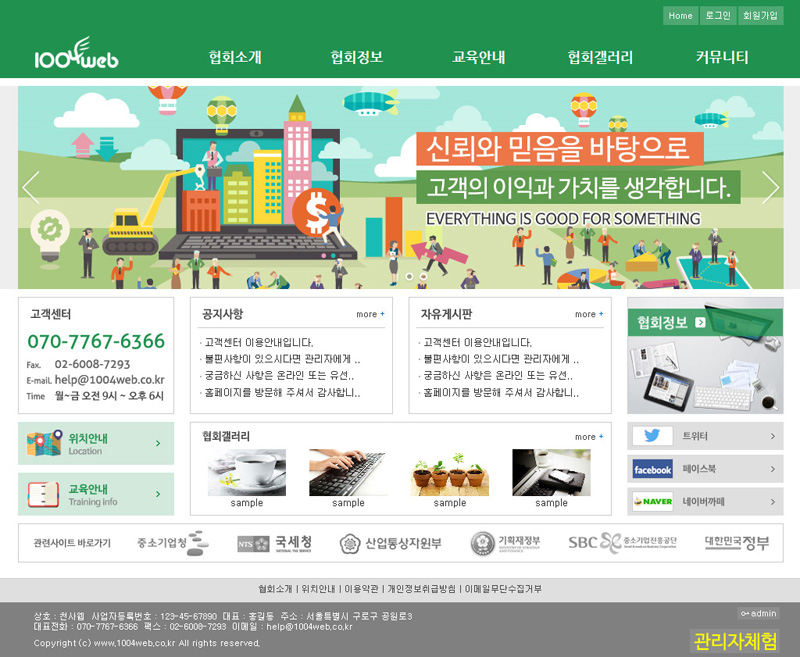
Task: Click the 로그인 button
Action: pos(717,16)
